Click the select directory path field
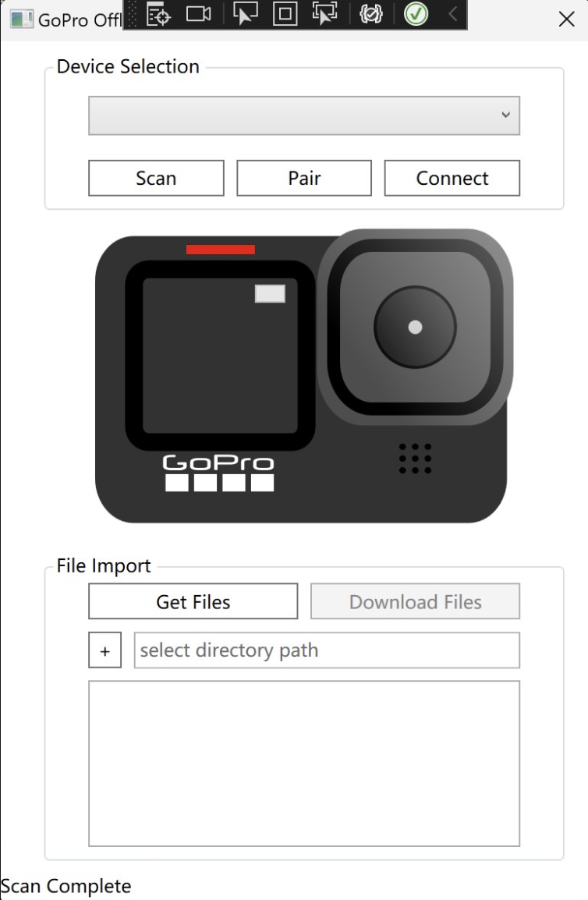 (327, 650)
